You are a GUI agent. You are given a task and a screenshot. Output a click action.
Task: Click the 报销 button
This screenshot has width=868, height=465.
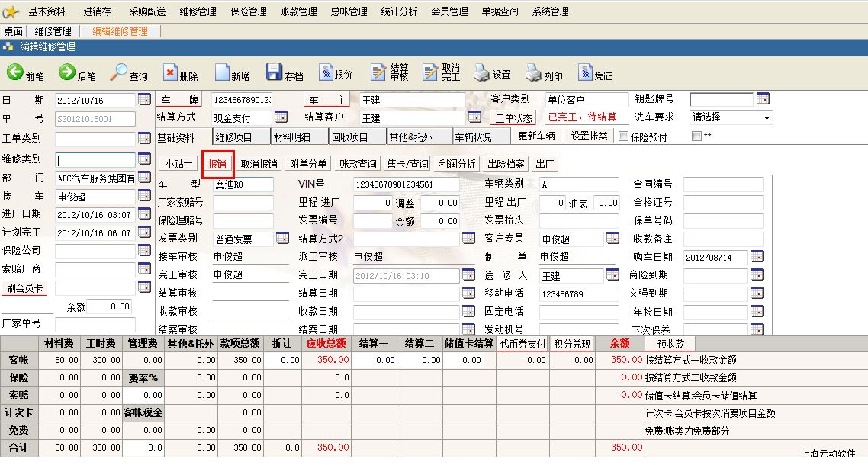(217, 164)
